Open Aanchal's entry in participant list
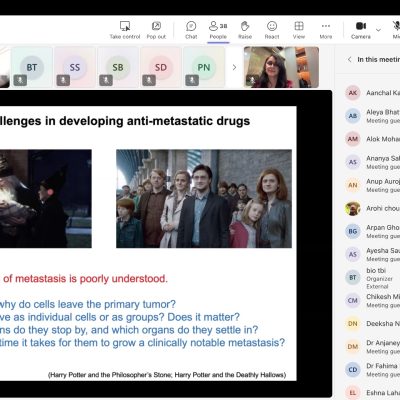This screenshot has width=400, height=400. pyautogui.click(x=372, y=93)
